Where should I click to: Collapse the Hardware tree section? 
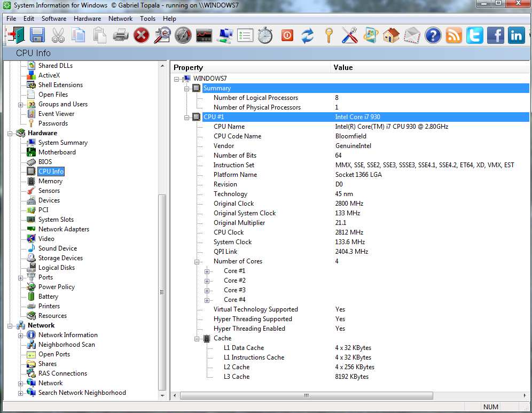click(10, 134)
